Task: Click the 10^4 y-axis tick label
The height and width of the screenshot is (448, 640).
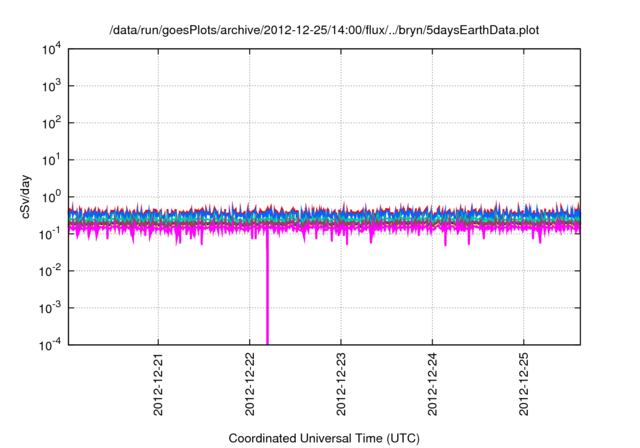Action: tap(51, 49)
